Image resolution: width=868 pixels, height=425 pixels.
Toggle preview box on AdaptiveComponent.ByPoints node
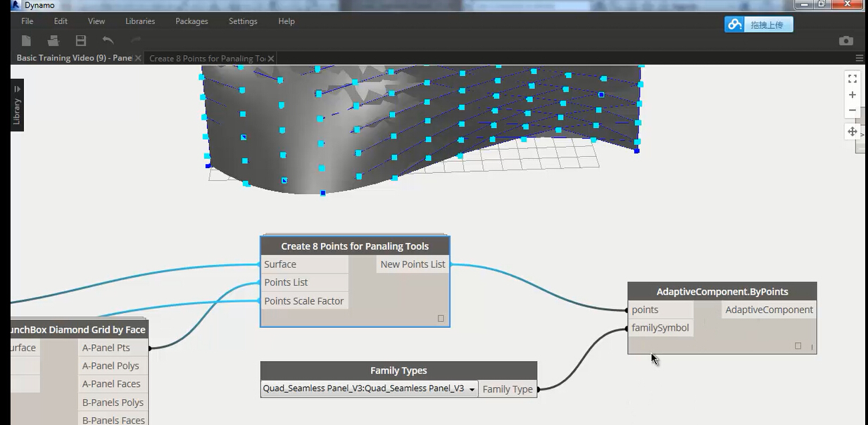click(798, 346)
